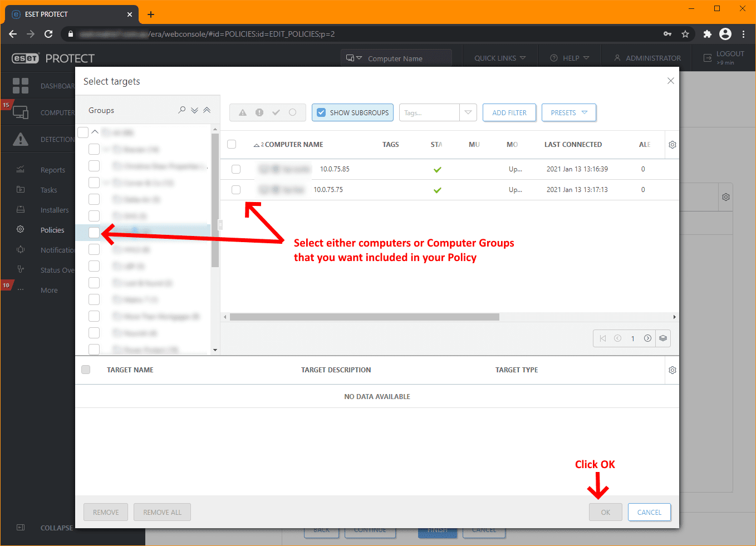Open the Help dropdown

coord(570,58)
